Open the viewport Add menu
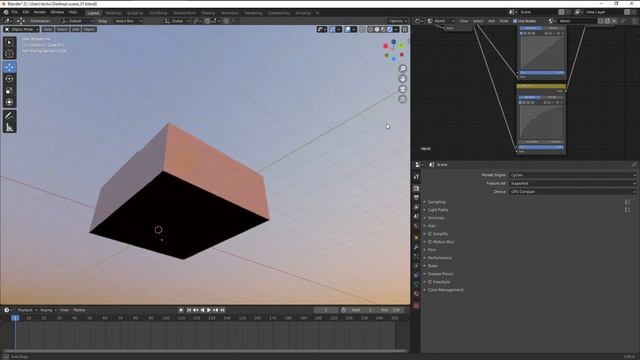This screenshot has height=360, width=640. click(76, 29)
